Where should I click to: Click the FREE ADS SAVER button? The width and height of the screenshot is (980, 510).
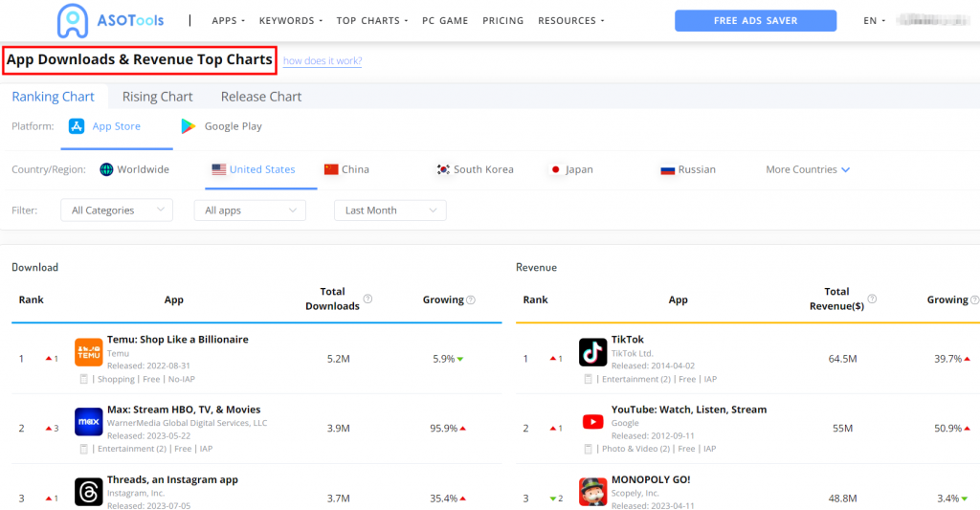tap(755, 21)
